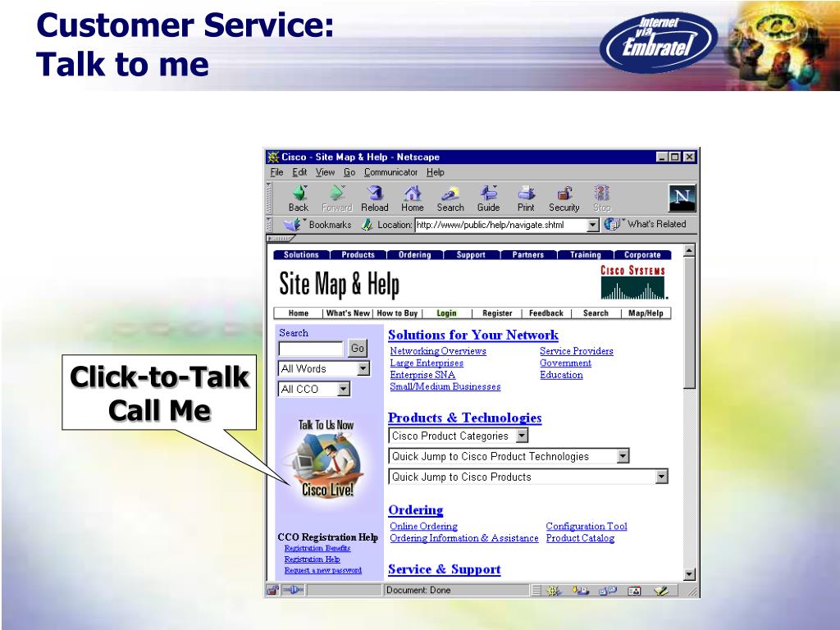Viewport: 840px width, 630px height.
Task: Click the Location URL field
Action: pos(501,225)
